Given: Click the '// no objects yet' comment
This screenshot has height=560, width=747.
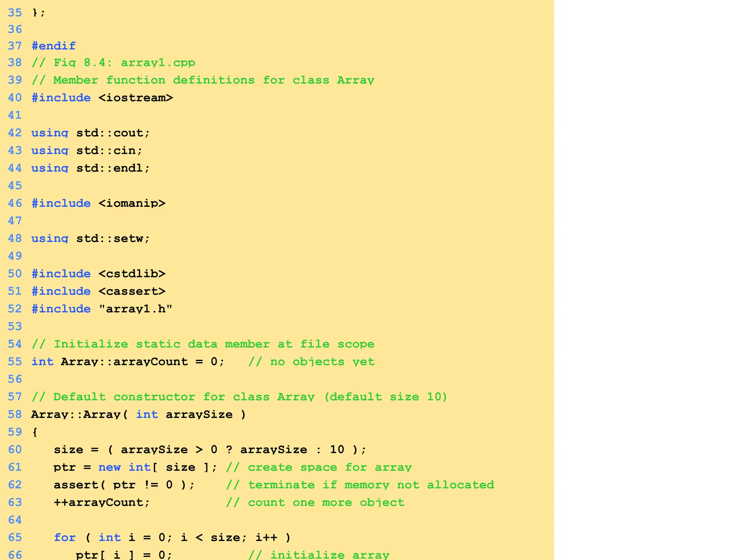Looking at the screenshot, I should coord(311,362).
